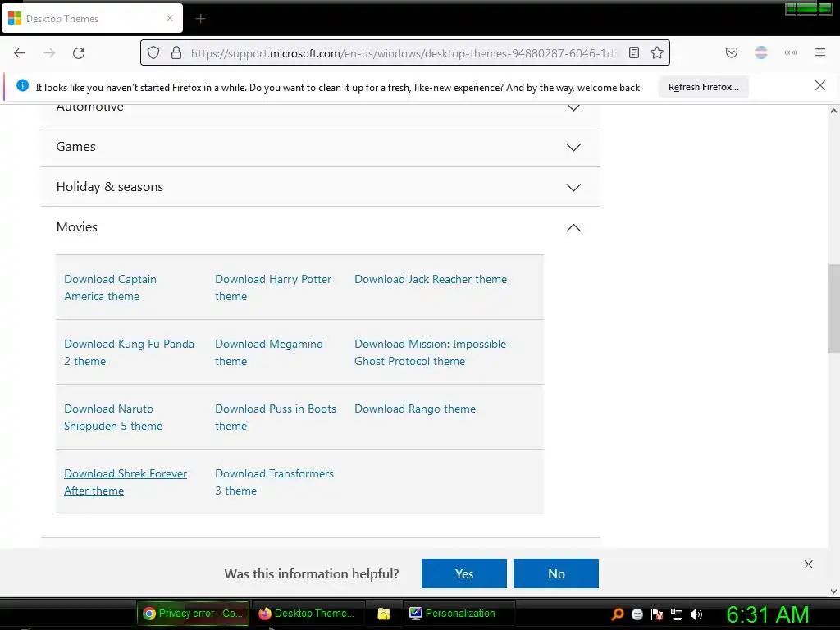
Task: Expand Holiday & seasons section chevron
Action: [573, 187]
